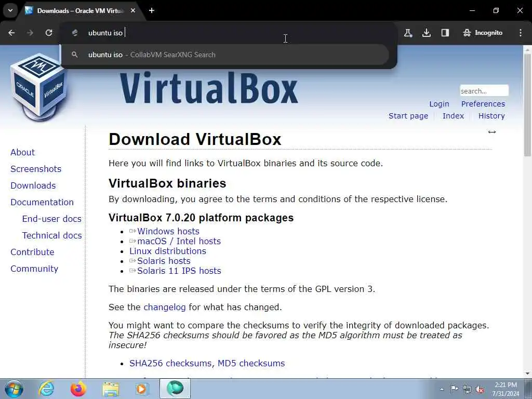Click the Incognito indicator
Viewport: 532px width, 399px height.
pyautogui.click(x=483, y=33)
